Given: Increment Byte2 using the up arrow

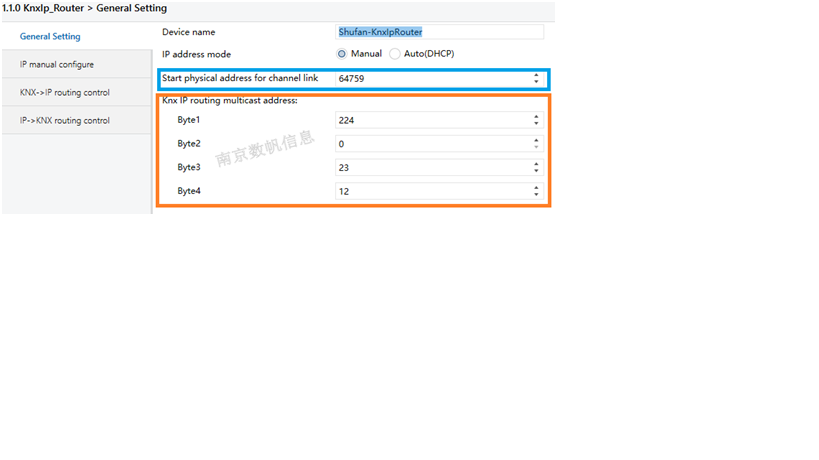Looking at the screenshot, I should 537,140.
